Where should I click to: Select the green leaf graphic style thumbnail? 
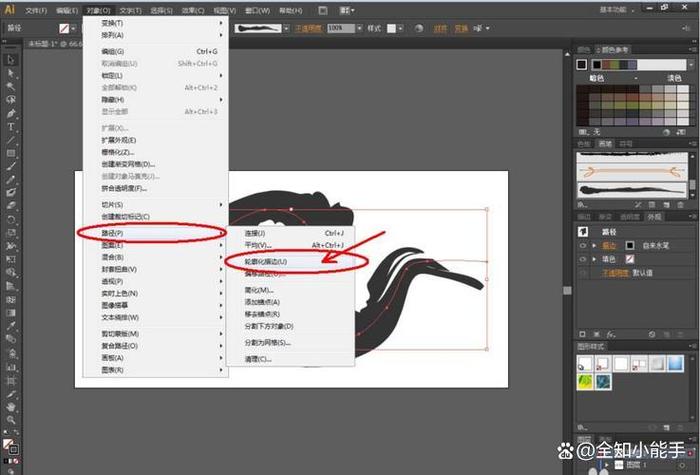point(585,382)
